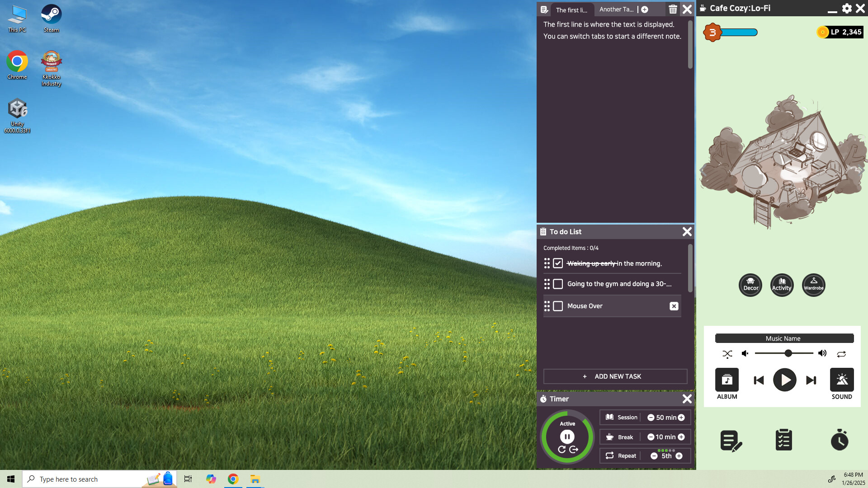Open the Decor menu in Cafe Cozy

coord(750,285)
